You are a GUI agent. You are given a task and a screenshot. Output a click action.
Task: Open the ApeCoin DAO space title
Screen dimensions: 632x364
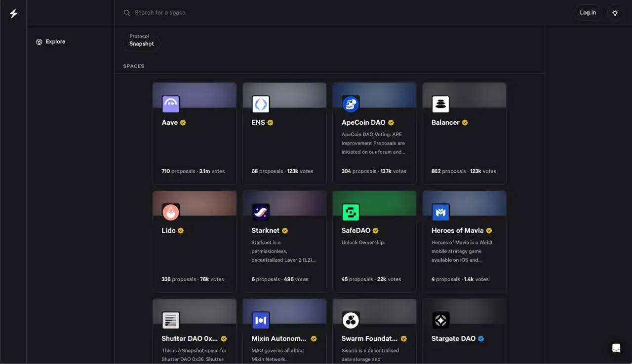[363, 123]
